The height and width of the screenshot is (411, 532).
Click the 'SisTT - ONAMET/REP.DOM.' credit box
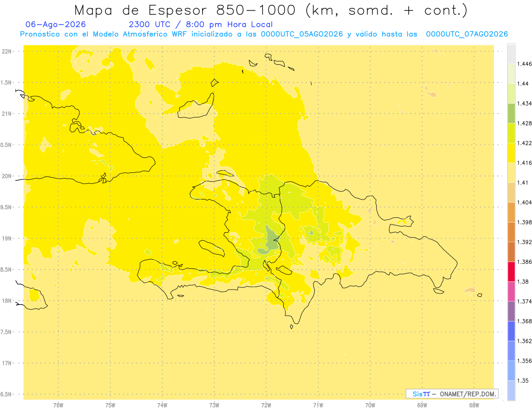[452, 394]
